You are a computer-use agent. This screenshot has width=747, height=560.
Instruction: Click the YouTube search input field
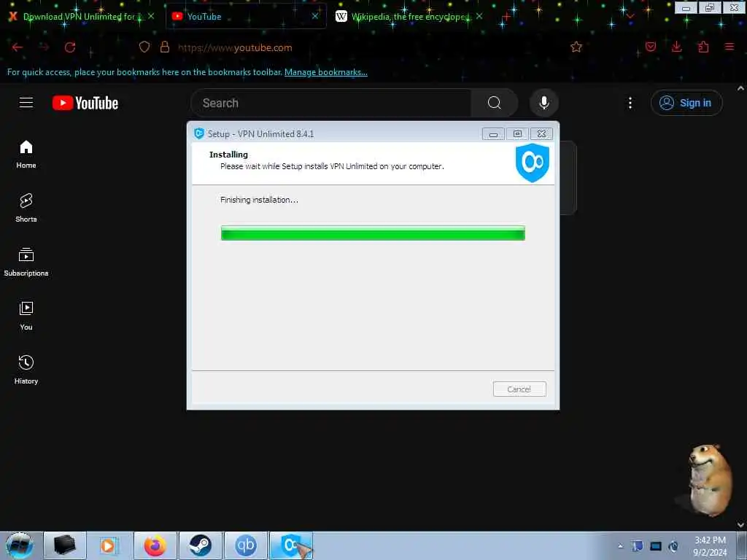point(331,103)
